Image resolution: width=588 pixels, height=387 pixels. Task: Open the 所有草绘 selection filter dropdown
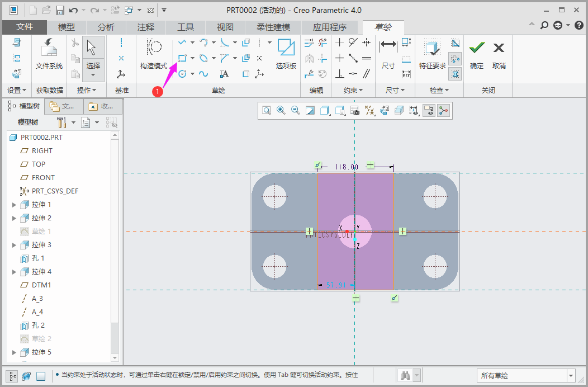tap(571, 376)
